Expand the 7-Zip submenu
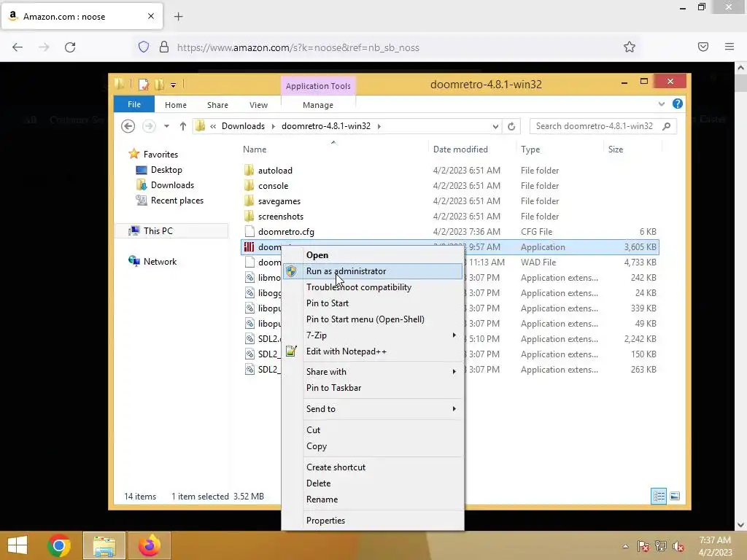Screen dimensions: 747x560 [x=373, y=335]
